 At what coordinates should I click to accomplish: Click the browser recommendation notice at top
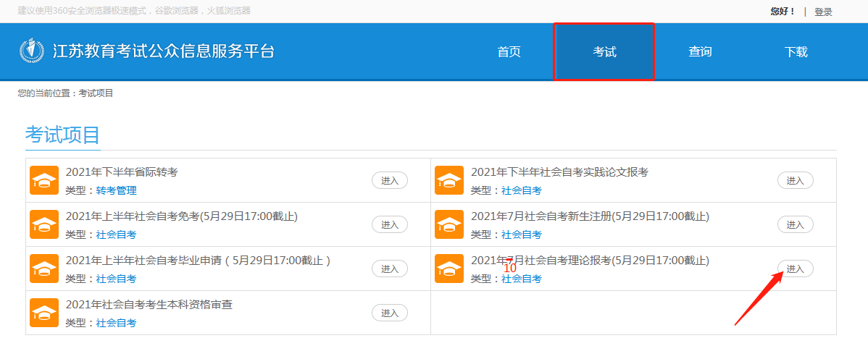point(134,11)
